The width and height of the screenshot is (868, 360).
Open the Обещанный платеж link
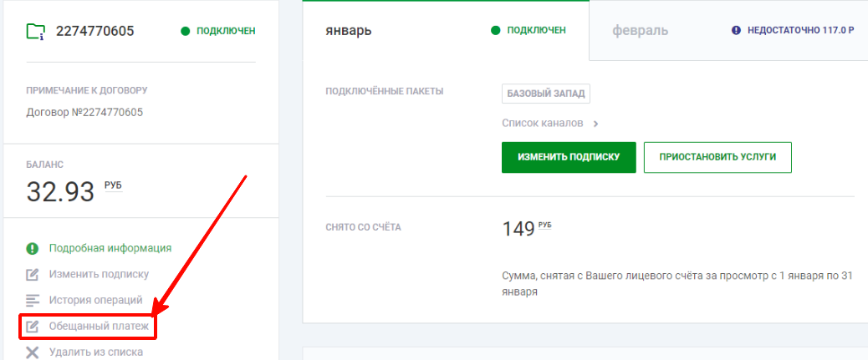point(98,326)
